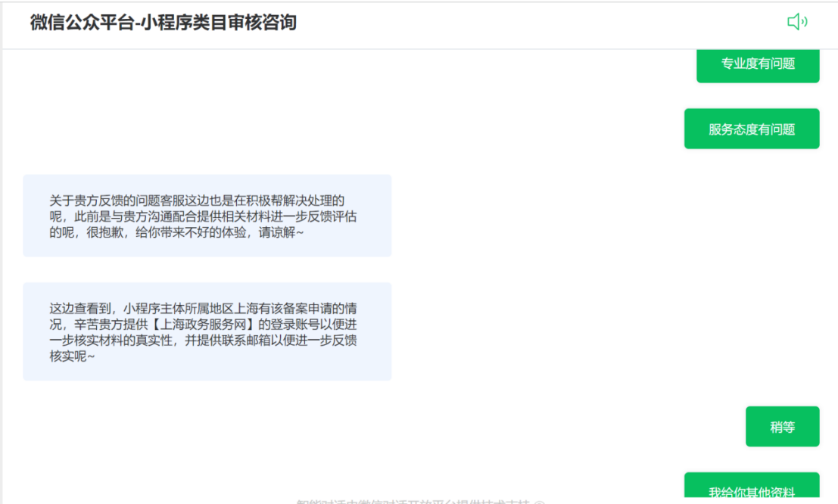
Task: Toggle the speaker sound icon
Action: point(797,22)
